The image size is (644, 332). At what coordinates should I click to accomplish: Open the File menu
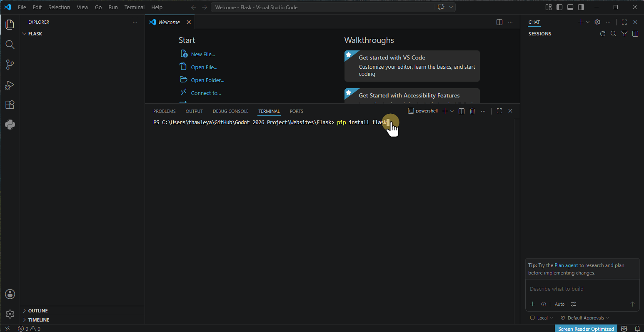pos(22,7)
